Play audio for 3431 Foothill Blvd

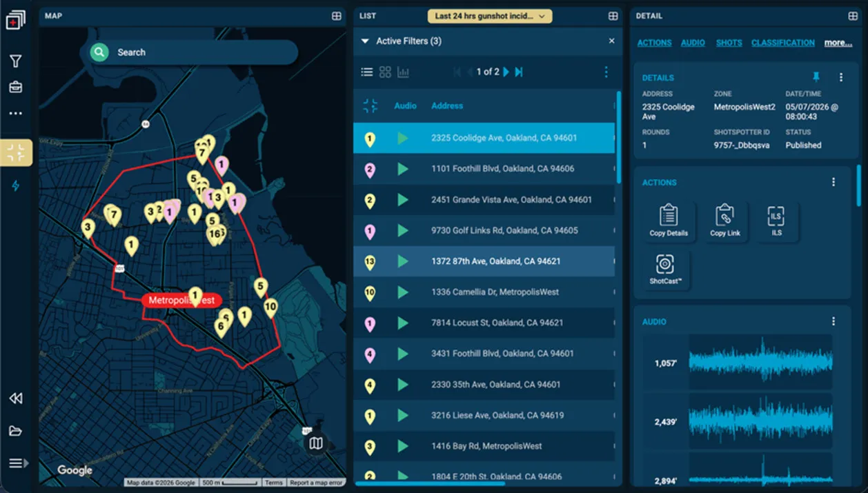(403, 354)
